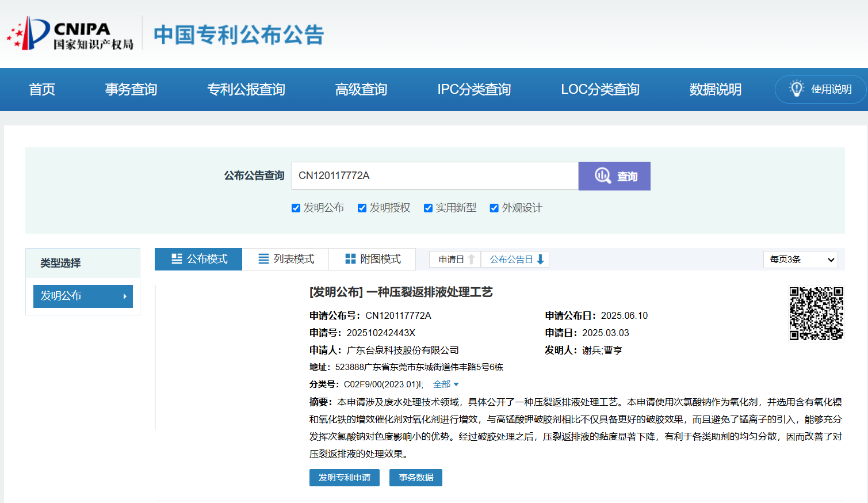Image resolution: width=868 pixels, height=503 pixels.
Task: Click the 附图模式 tiles icon
Action: pyautogui.click(x=350, y=259)
